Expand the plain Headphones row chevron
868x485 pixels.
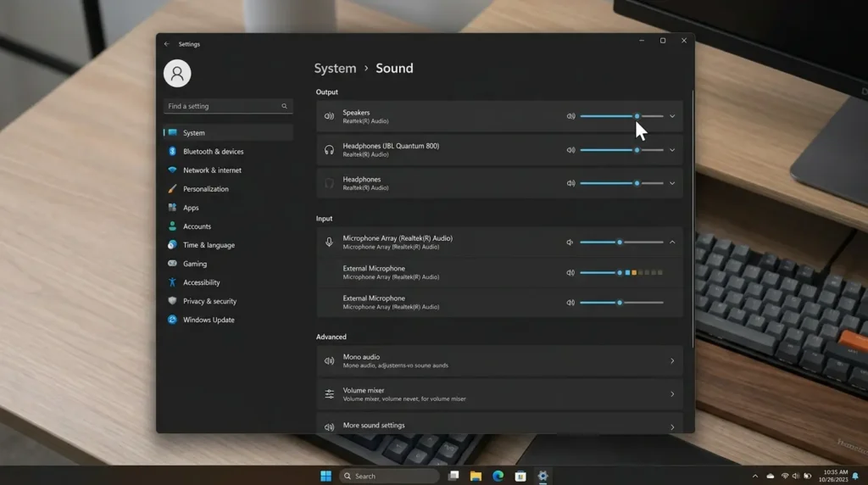672,183
